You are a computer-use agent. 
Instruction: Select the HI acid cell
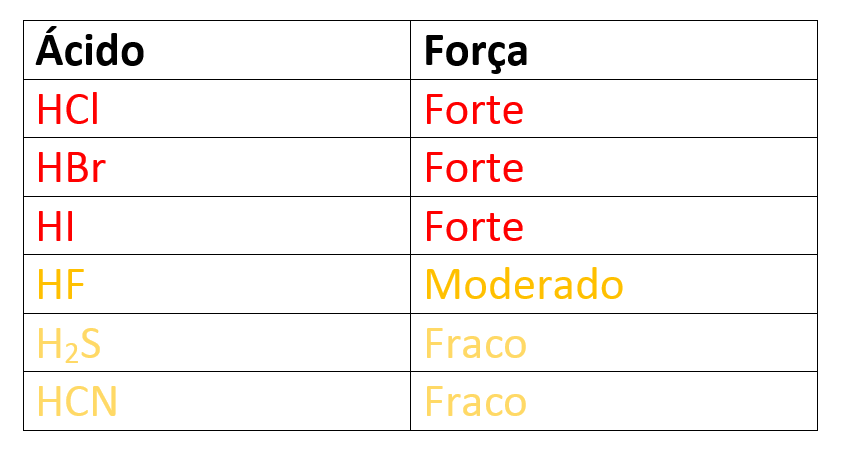pos(55,226)
